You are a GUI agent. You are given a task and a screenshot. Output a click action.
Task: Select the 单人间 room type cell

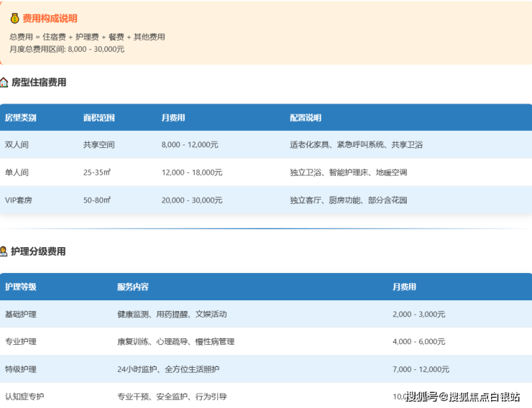17,172
